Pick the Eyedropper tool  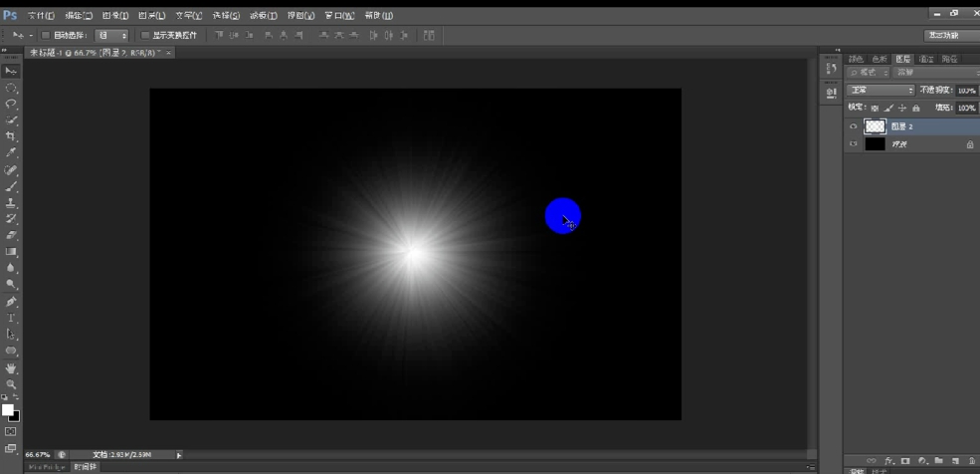pyautogui.click(x=11, y=152)
